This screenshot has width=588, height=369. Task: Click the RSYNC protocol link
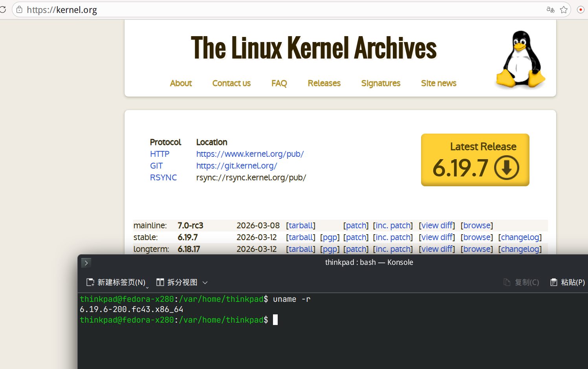coord(163,178)
